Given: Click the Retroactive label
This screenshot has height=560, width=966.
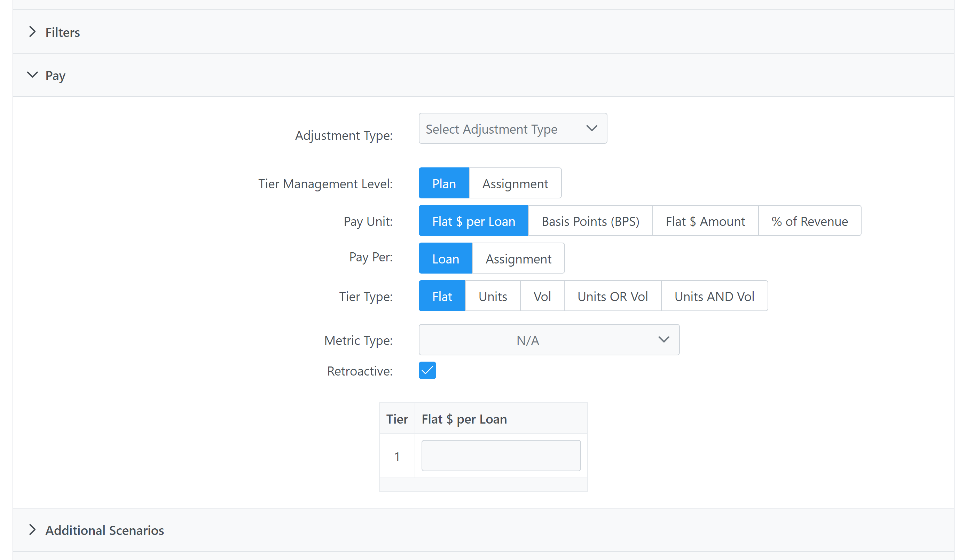Looking at the screenshot, I should tap(360, 371).
